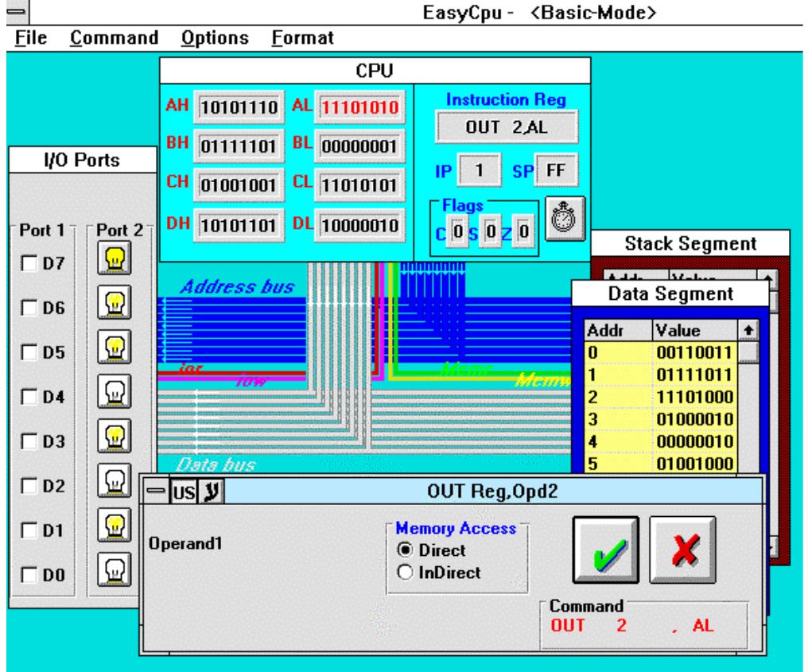Open the File menu

click(x=31, y=37)
